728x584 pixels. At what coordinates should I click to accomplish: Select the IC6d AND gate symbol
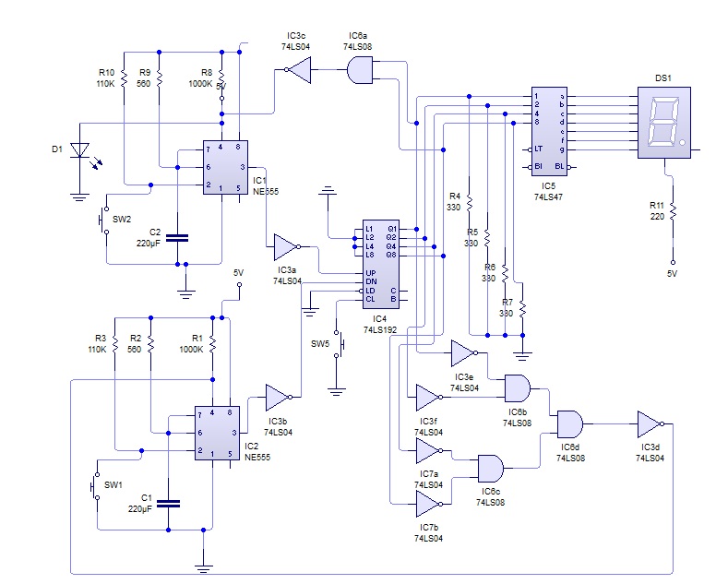(x=570, y=423)
